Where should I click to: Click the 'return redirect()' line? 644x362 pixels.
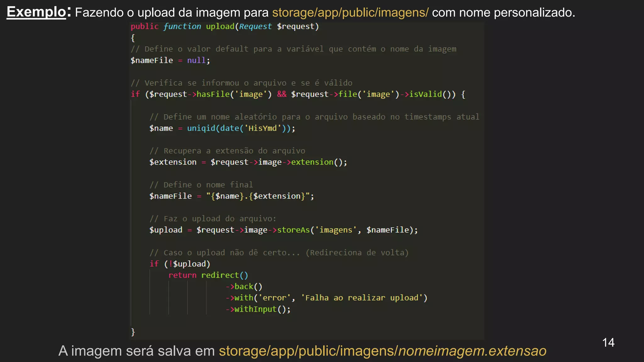(208, 275)
